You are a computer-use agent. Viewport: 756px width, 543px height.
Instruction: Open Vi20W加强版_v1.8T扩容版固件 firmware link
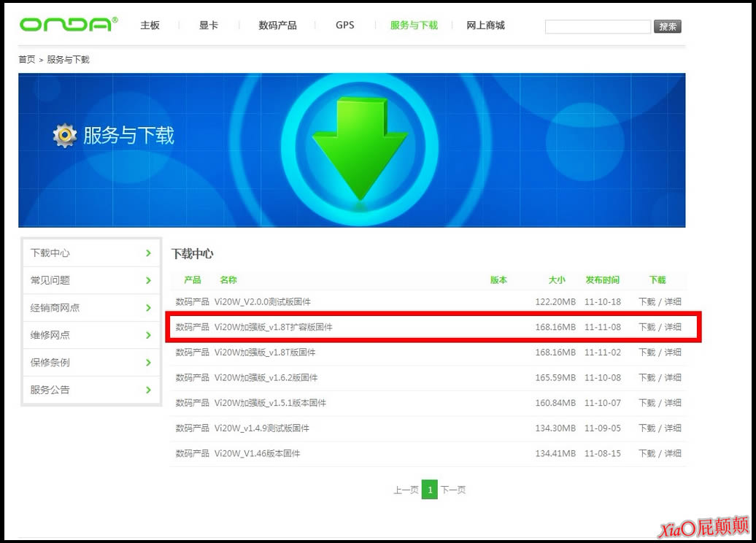273,328
